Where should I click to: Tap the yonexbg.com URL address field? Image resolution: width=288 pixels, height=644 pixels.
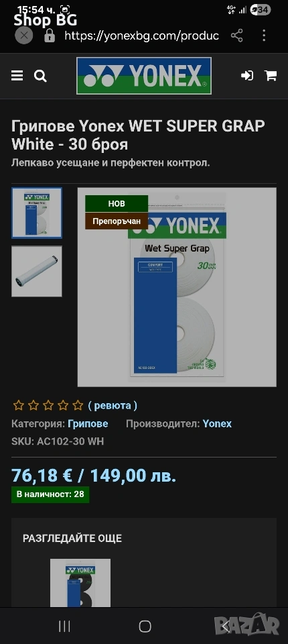tap(141, 36)
